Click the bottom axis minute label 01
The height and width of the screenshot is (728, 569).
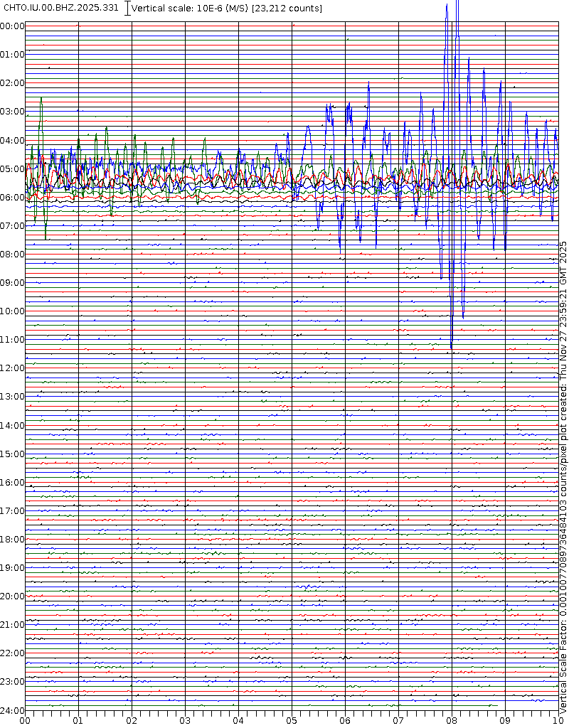pos(78,721)
